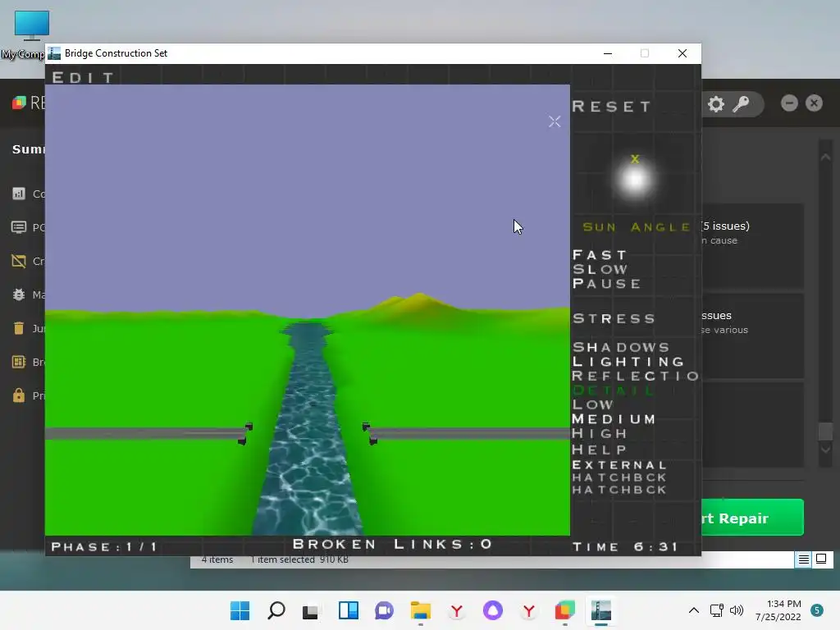Switch File Explorer to details view icon

804,559
